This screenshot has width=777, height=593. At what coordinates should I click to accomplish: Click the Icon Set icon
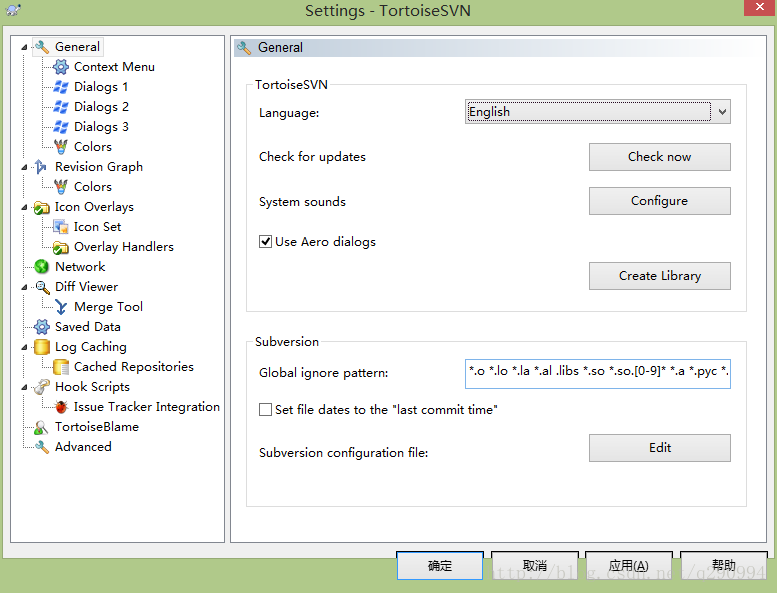point(61,227)
